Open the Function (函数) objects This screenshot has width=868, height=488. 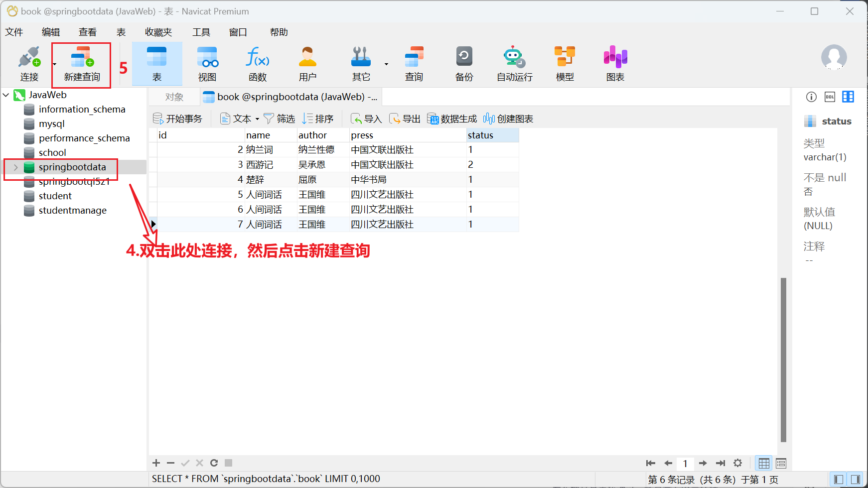point(258,64)
